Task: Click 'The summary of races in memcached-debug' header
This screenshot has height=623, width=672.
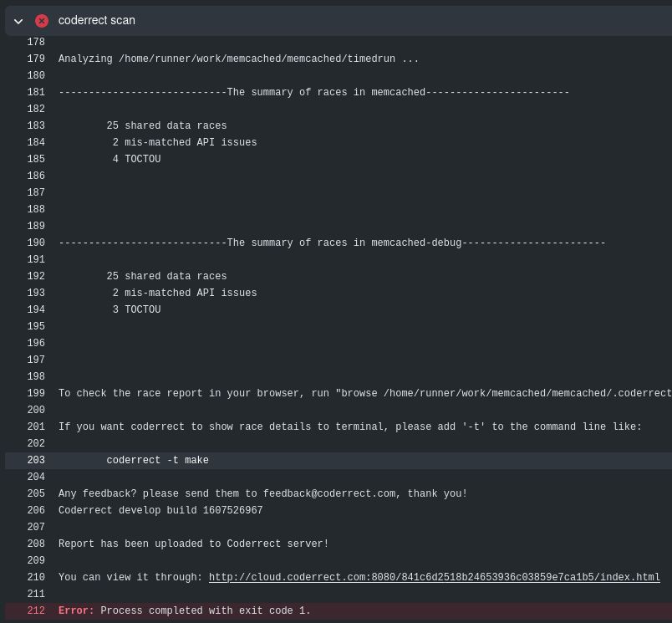Action: pos(332,243)
